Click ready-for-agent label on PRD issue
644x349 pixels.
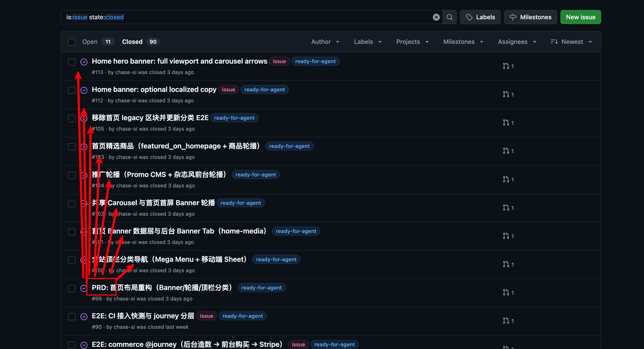262,288
